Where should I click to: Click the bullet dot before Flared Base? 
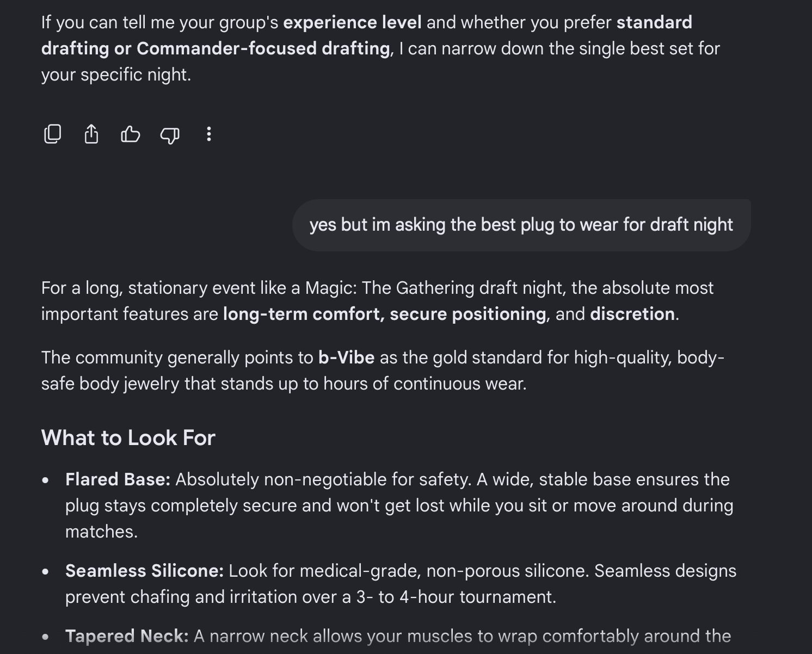pyautogui.click(x=46, y=480)
